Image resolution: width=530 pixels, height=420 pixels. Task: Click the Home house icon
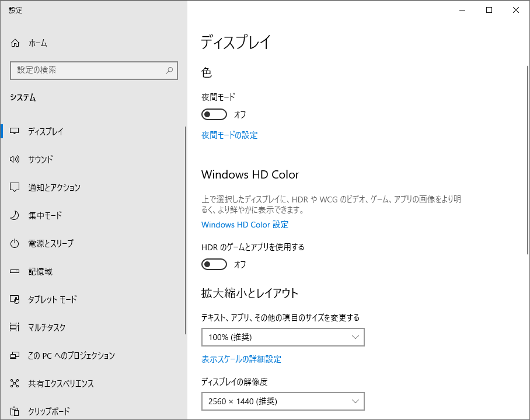pos(15,43)
